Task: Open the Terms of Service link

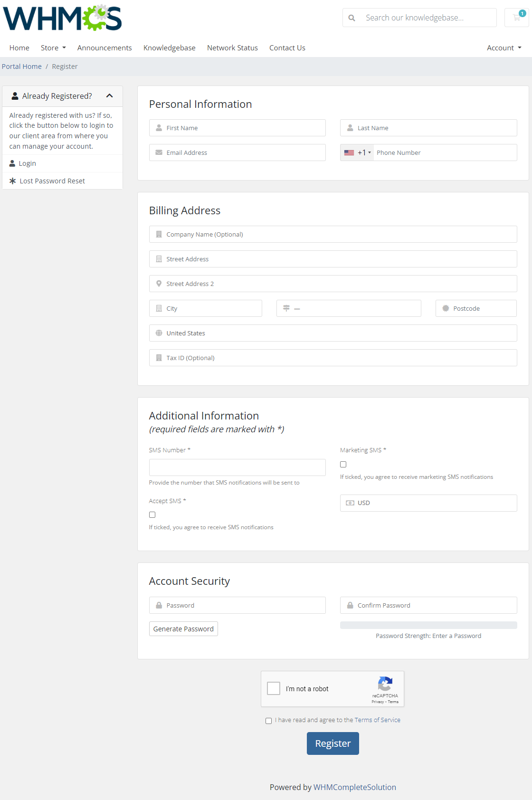Action: pyautogui.click(x=378, y=720)
